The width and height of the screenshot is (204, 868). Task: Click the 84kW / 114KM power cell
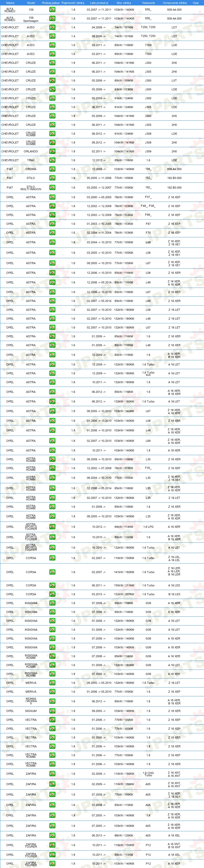click(x=124, y=527)
